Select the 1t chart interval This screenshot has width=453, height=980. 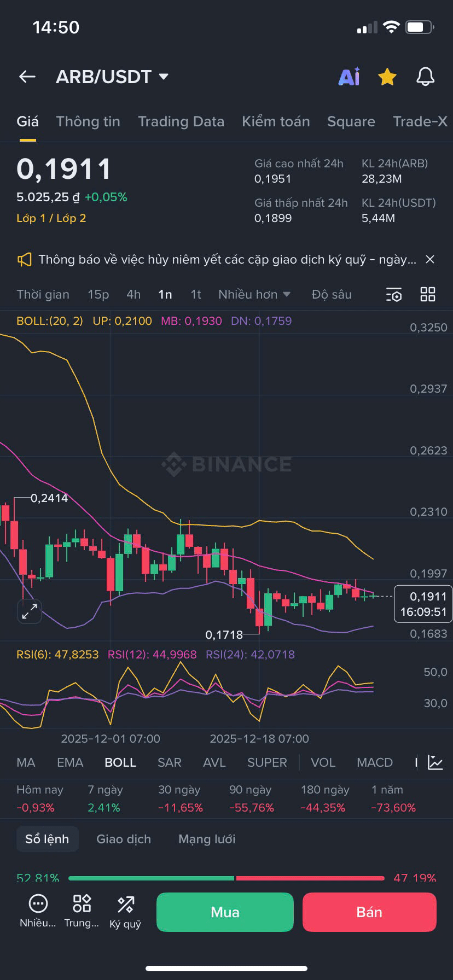196,295
